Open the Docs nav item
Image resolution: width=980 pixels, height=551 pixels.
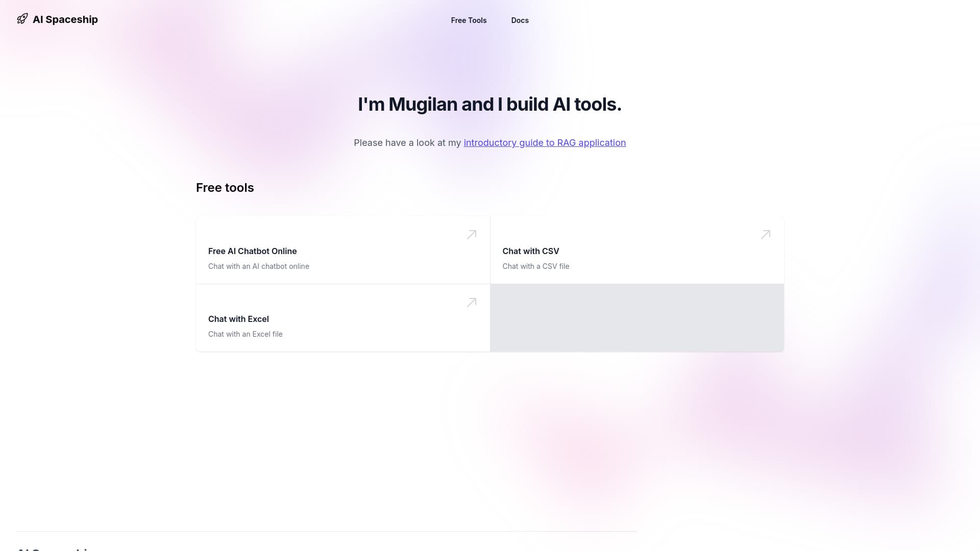520,20
